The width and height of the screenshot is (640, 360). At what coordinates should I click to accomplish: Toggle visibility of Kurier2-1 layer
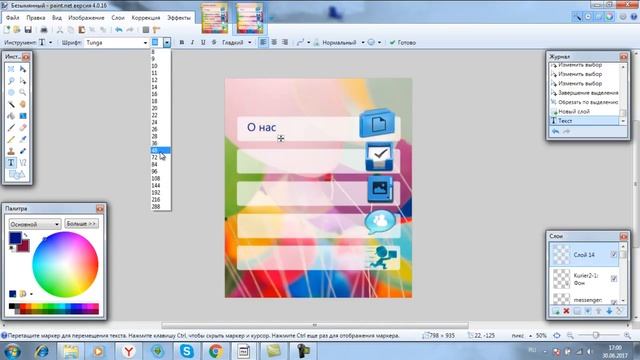(x=613, y=278)
